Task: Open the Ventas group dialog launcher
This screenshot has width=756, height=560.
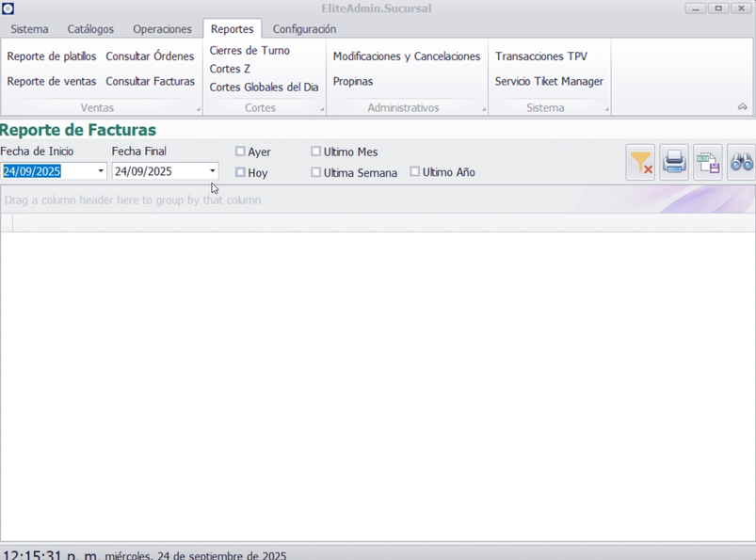Action: click(198, 110)
